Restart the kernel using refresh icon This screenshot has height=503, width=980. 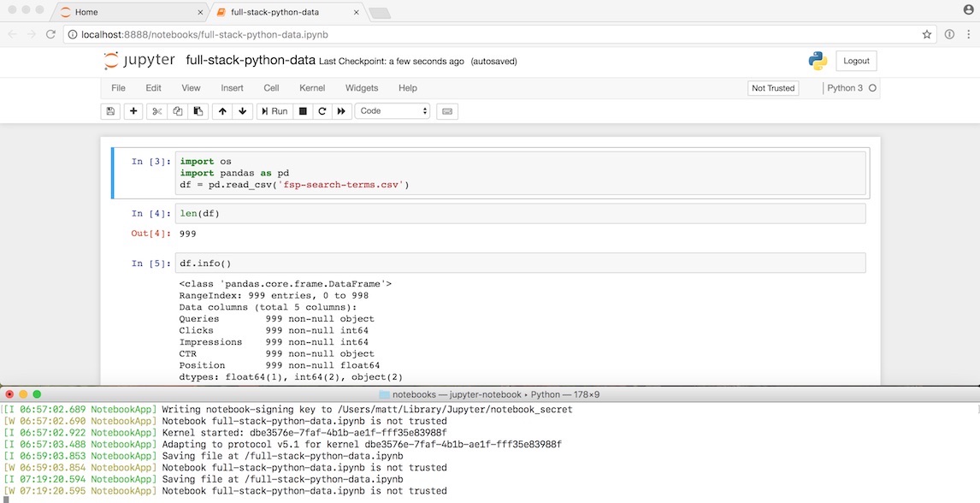[322, 110]
